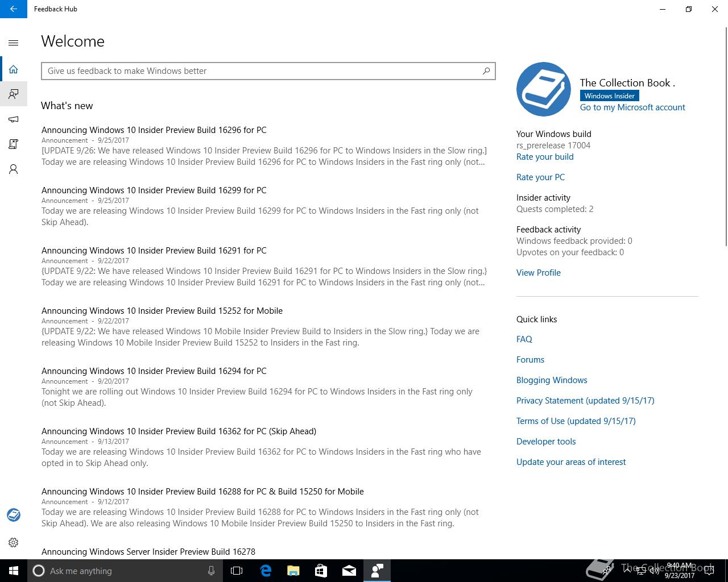Screen dimensions: 728x582
Task: Open the Windows Start menu
Action: click(14, 571)
